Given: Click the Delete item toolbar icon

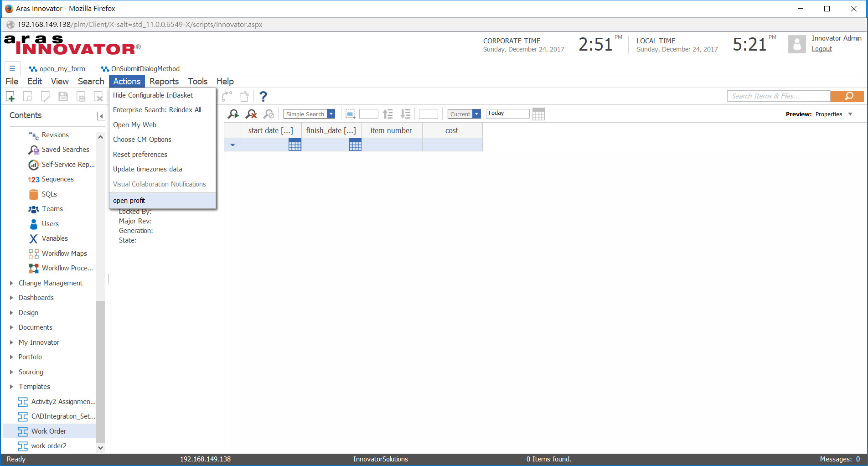Looking at the screenshot, I should pos(98,97).
